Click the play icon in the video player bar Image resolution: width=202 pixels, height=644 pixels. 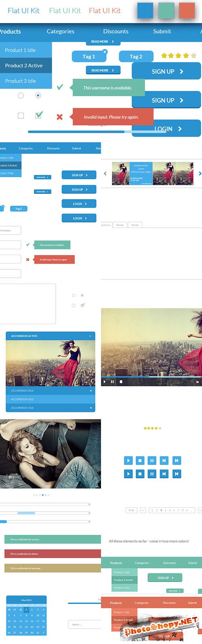point(105,382)
